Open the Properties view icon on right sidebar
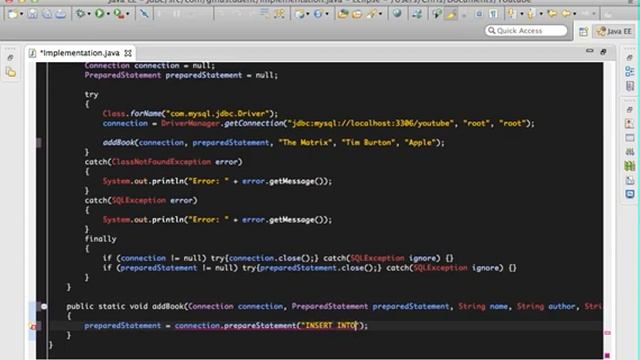 (630, 138)
